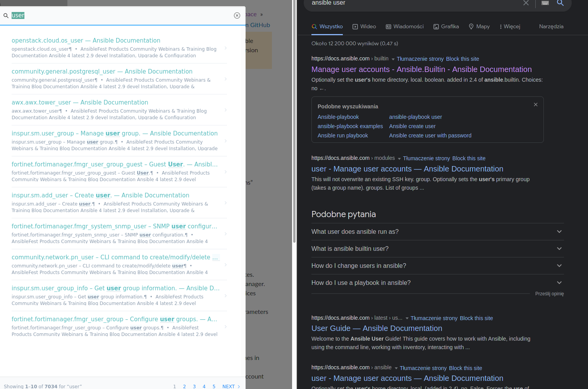Open the Mapy tab

click(479, 27)
